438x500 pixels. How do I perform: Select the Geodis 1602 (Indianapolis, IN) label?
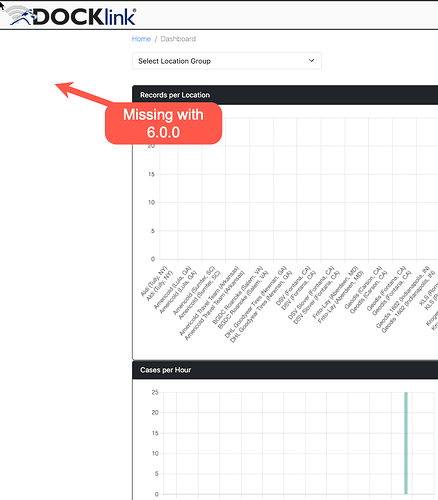pos(405,299)
